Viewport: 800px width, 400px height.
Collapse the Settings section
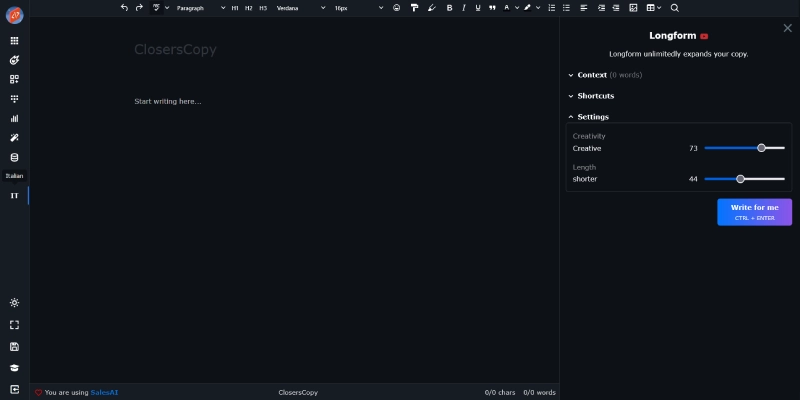coord(589,117)
